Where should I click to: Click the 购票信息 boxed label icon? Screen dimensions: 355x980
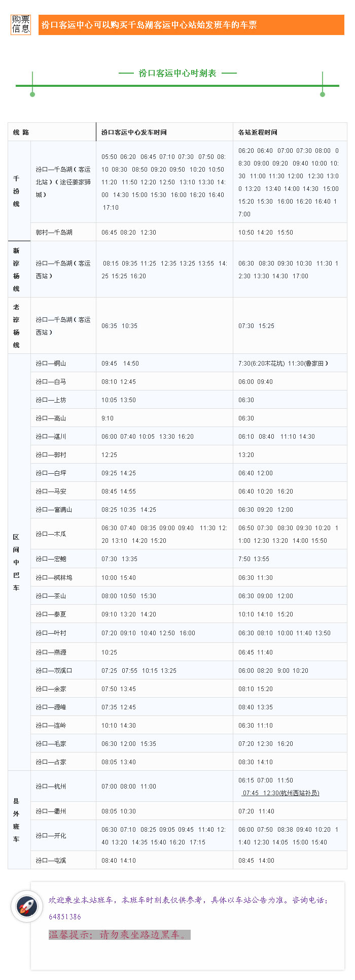tap(21, 24)
